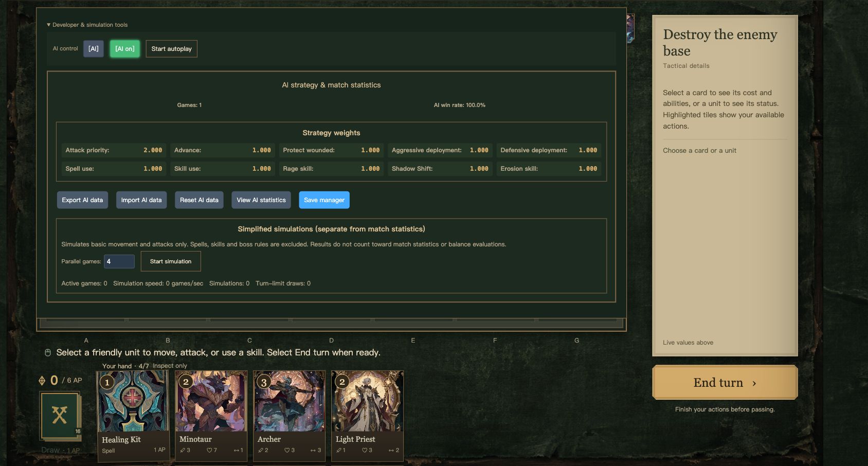The height and width of the screenshot is (466, 868).
Task: Click the Erosion skill weight value
Action: pyautogui.click(x=588, y=169)
